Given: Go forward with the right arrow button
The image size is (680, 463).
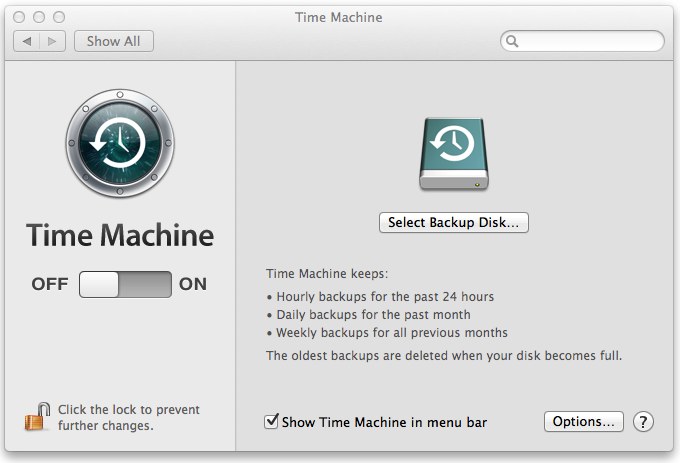Looking at the screenshot, I should [52, 41].
